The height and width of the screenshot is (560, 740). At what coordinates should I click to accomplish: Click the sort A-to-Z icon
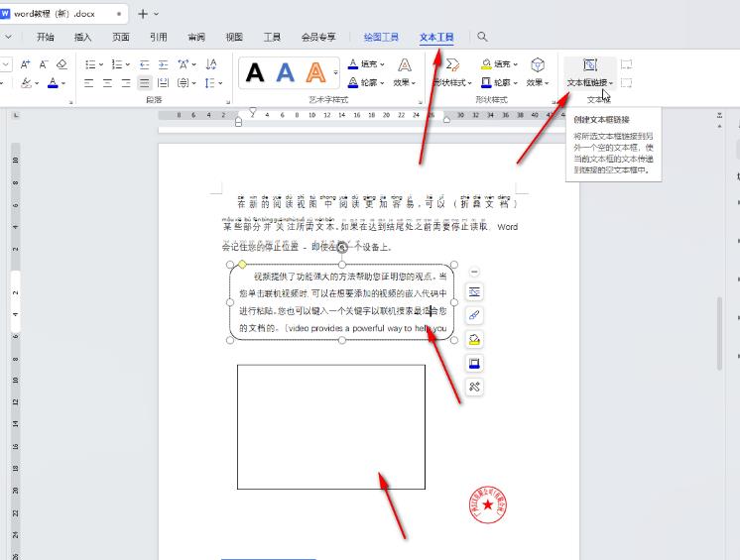coord(211,64)
